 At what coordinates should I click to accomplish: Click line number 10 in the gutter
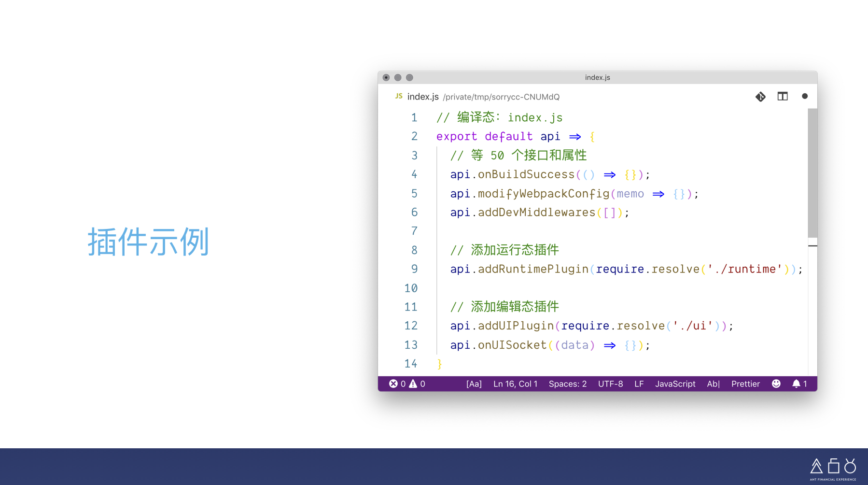coord(411,288)
